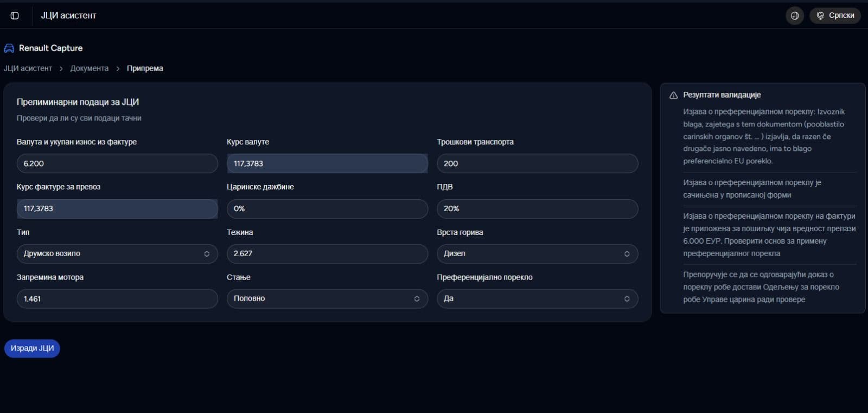
Task: Click the car icon beside Renault Capture
Action: point(9,48)
